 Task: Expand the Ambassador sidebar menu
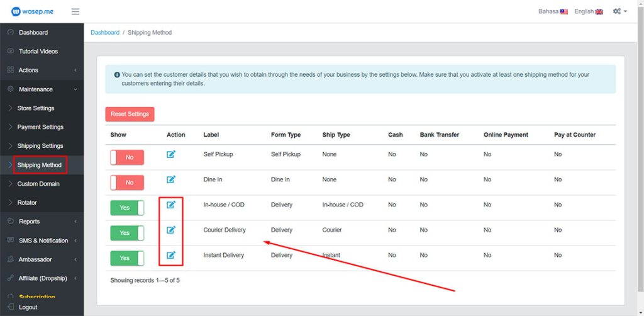[x=42, y=259]
